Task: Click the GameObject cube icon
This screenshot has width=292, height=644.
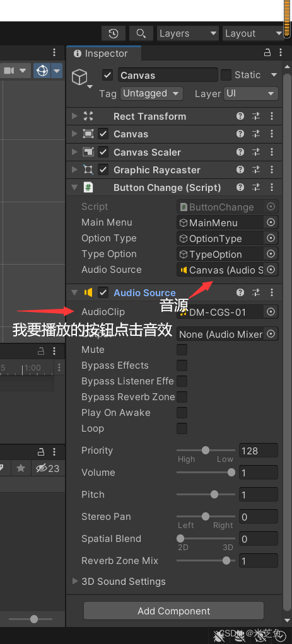Action: pos(80,77)
